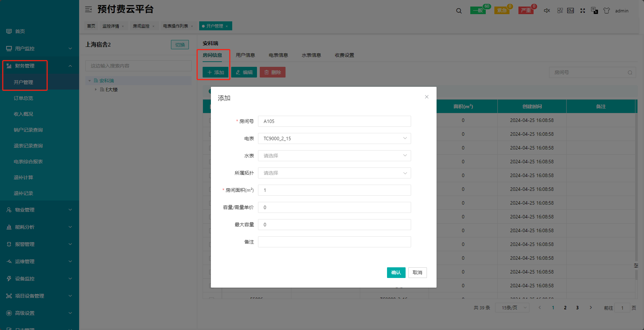The width and height of the screenshot is (644, 330).
Task: Switch to the 收费设置 tab
Action: point(344,55)
